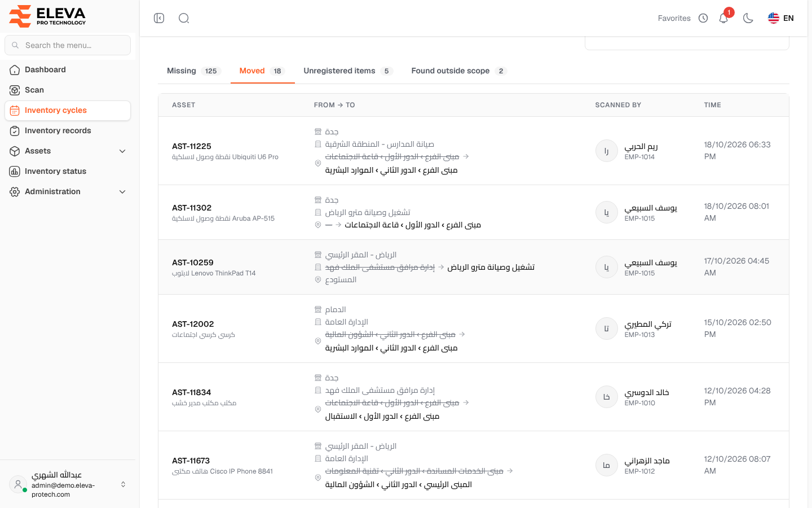Click the Inventory status chart icon
Viewport: 812px width, 508px height.
(15, 172)
